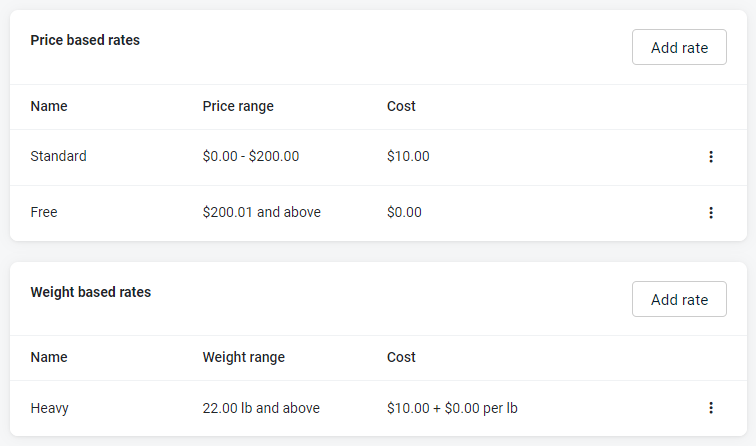Image resolution: width=756 pixels, height=446 pixels.
Task: Click Name header in price rates table
Action: (49, 106)
